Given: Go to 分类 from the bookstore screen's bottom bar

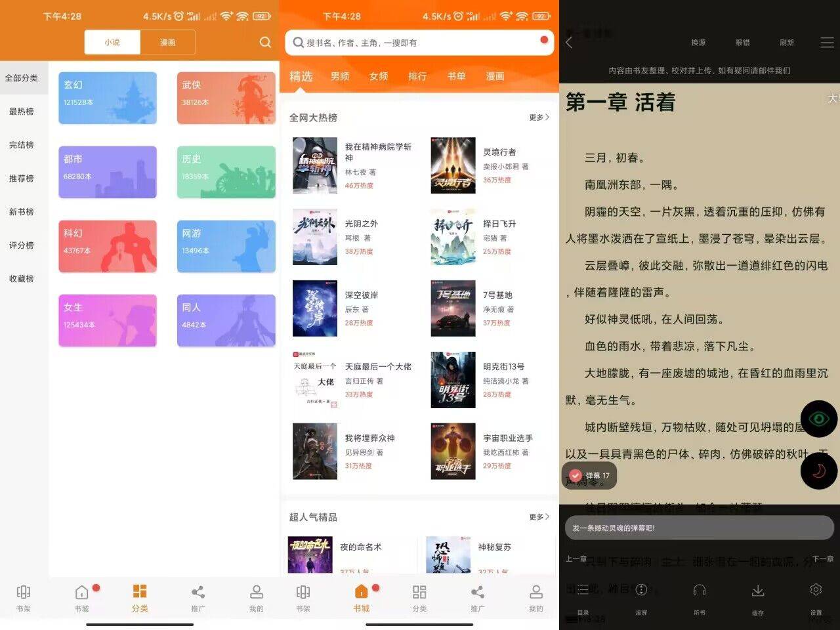Looking at the screenshot, I should coord(419,598).
